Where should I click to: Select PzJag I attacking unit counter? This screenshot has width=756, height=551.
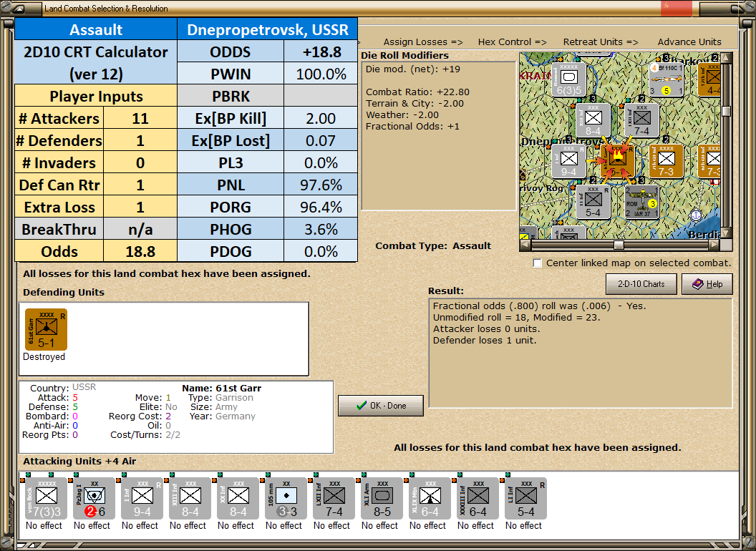tap(94, 499)
